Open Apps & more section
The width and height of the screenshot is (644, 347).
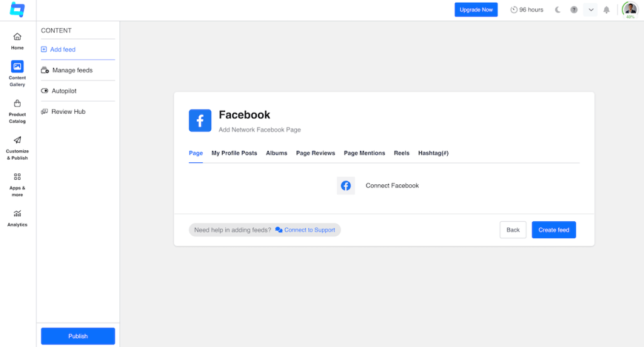click(17, 185)
